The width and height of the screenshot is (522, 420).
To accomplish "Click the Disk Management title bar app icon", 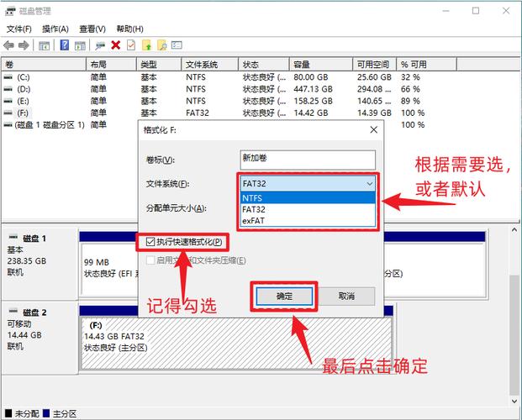I will coord(10,11).
